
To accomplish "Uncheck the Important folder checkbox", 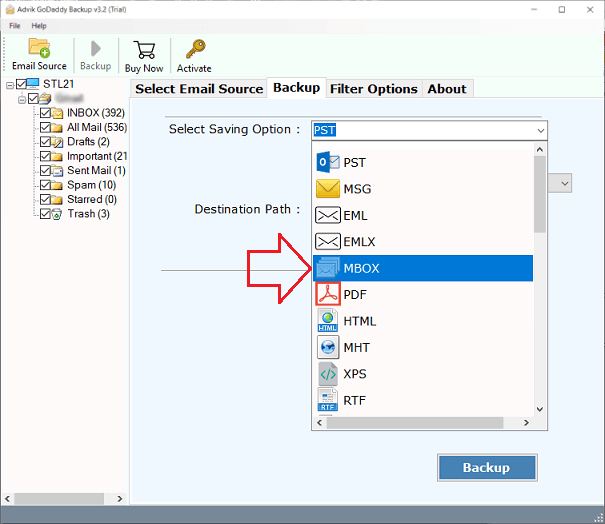I will [46, 156].
